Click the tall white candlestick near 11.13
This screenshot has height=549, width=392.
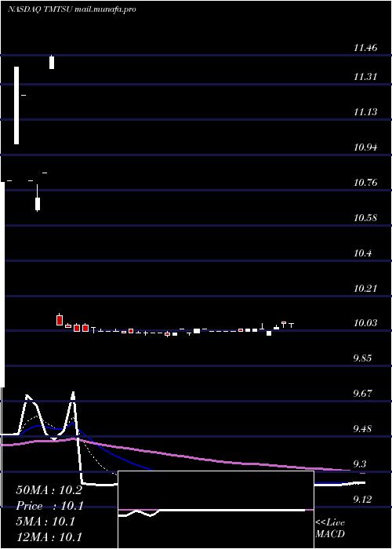[x=16, y=105]
